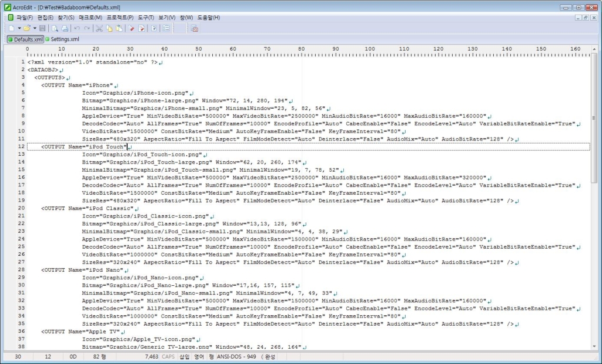Restore the inner document window
Screen dimensions: 602x364
586,18
